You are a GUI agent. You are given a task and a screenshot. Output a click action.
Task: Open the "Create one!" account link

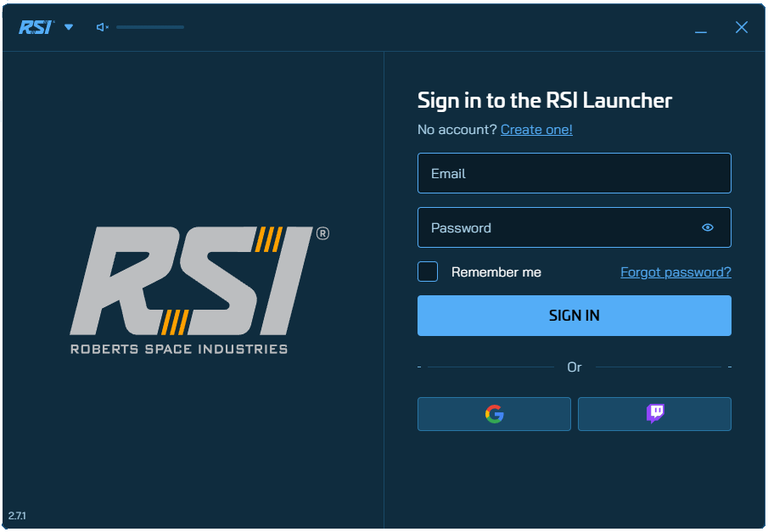coord(536,130)
